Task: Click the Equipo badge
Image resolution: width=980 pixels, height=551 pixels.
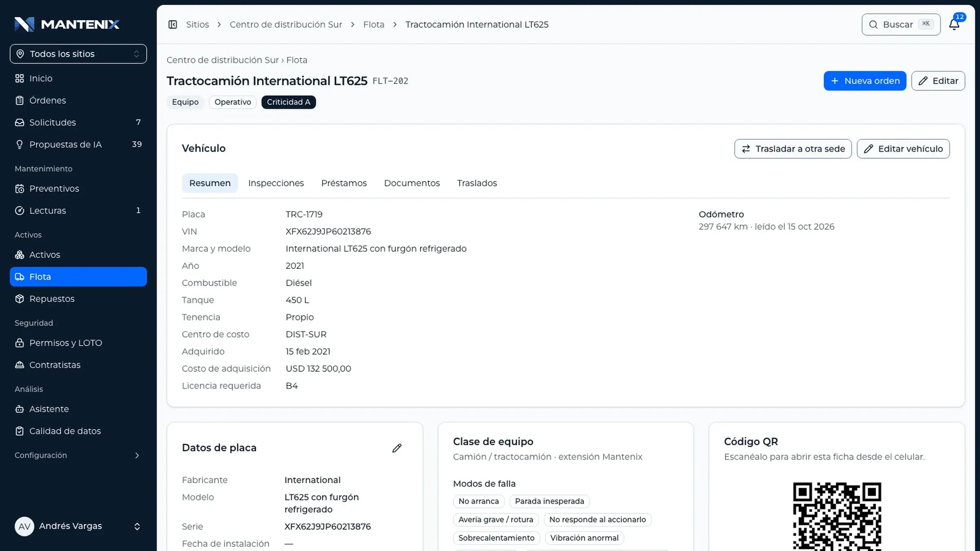Action: (185, 102)
